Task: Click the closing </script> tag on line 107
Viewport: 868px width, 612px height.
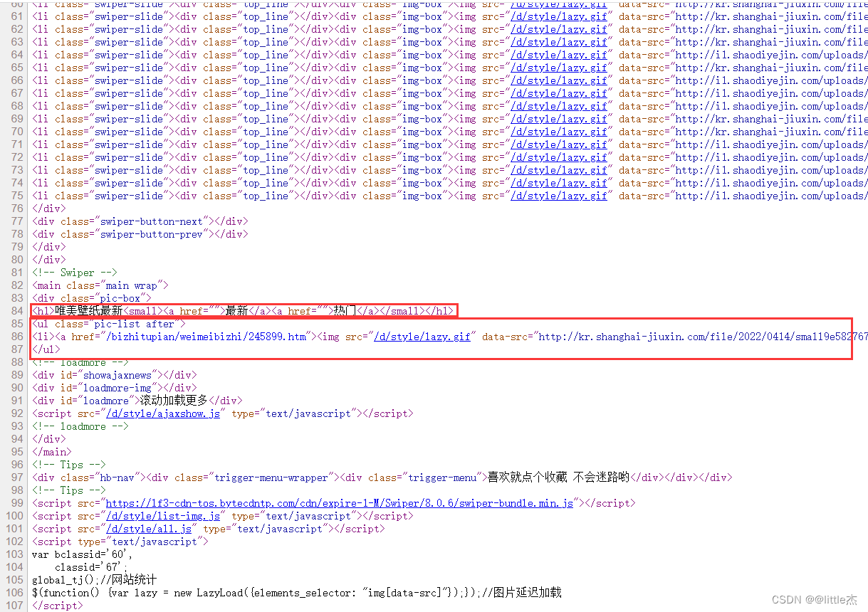Action: (x=57, y=606)
